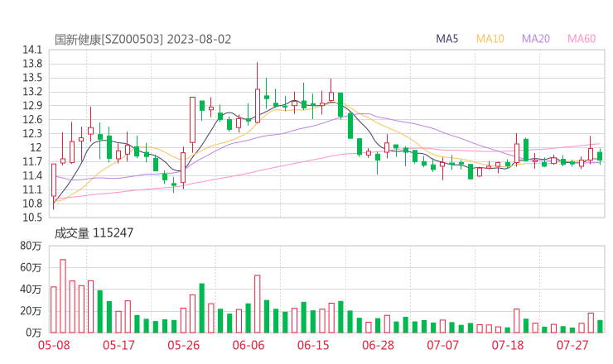
Task: Select the last green volume bar
Action: coord(600,327)
